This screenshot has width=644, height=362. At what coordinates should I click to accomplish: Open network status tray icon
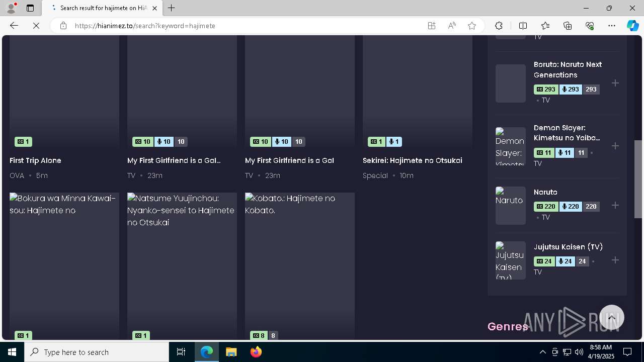[567, 352]
